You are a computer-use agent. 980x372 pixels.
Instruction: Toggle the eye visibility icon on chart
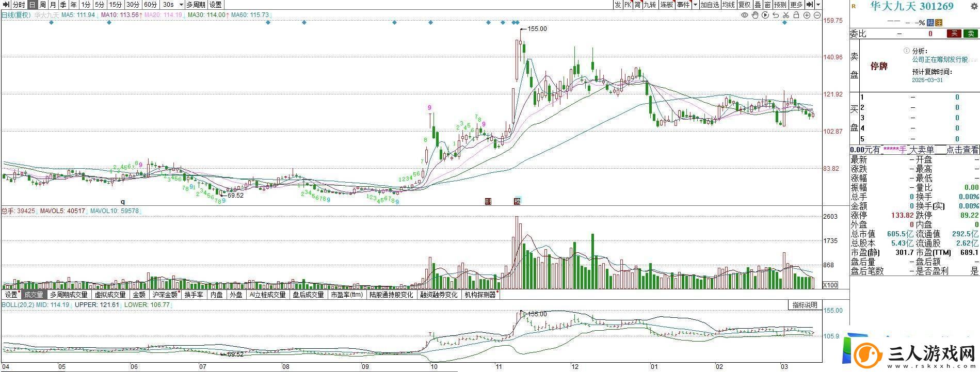(744, 15)
